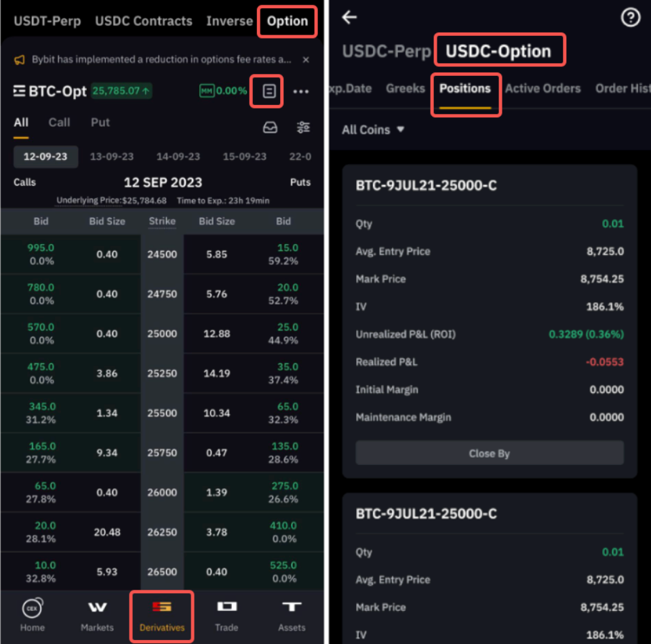
Task: Open the Active Orders tab
Action: [x=542, y=88]
